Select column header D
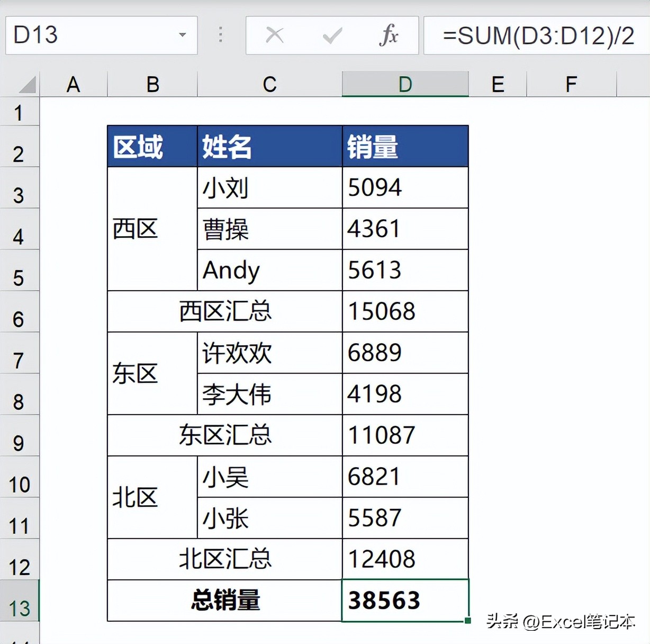The image size is (650, 644). (405, 84)
